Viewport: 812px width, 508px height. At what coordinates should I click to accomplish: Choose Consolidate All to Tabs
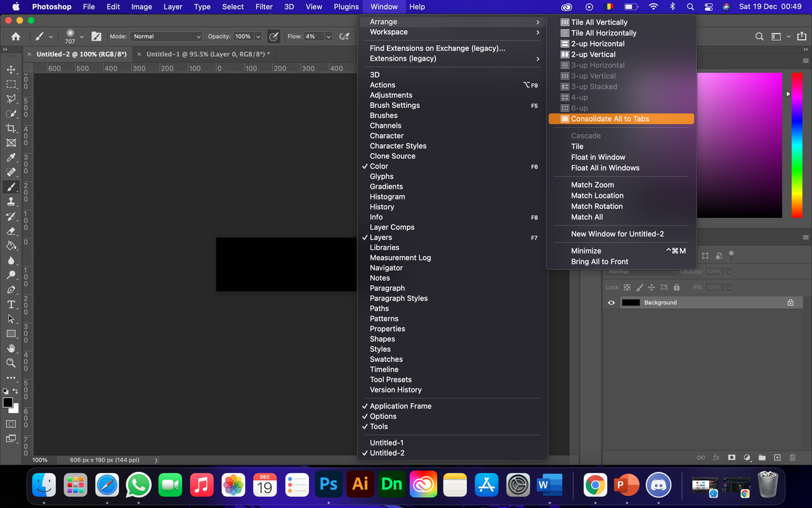[x=621, y=119]
